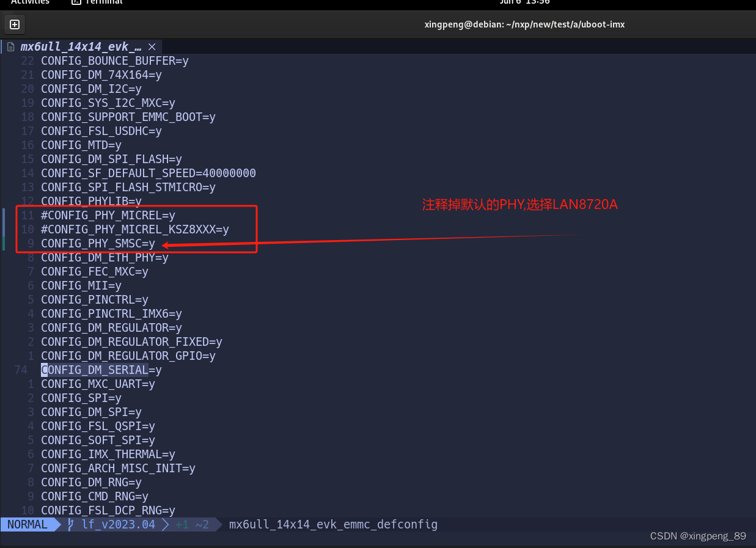Close the mx6ull buffer with its × button
The height and width of the screenshot is (548, 756).
point(151,46)
